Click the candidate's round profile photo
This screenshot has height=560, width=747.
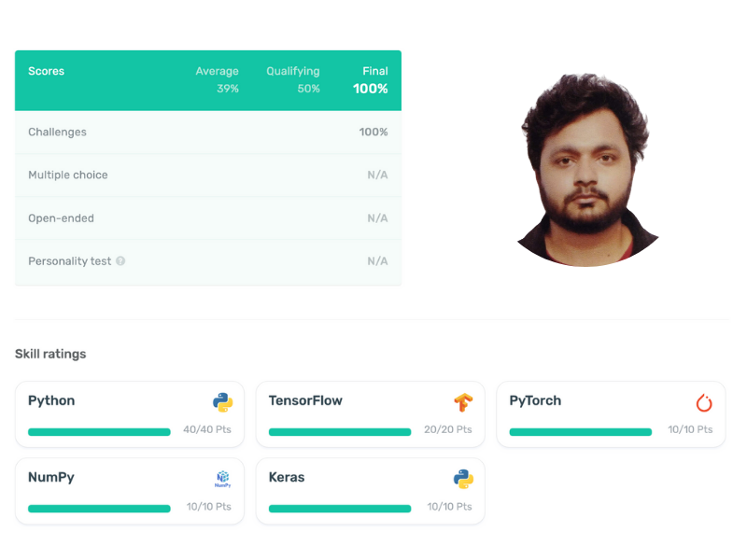(x=587, y=170)
